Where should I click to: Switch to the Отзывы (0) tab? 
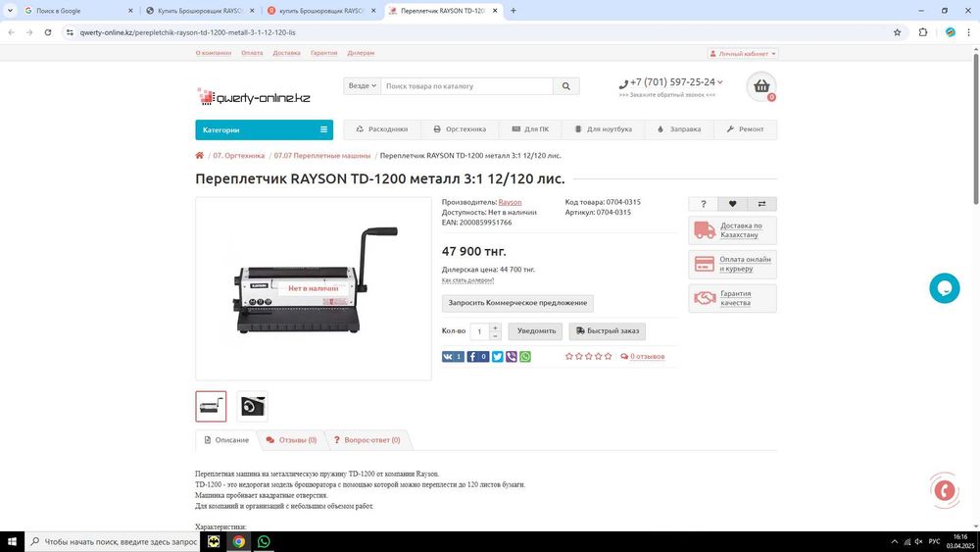(x=291, y=440)
